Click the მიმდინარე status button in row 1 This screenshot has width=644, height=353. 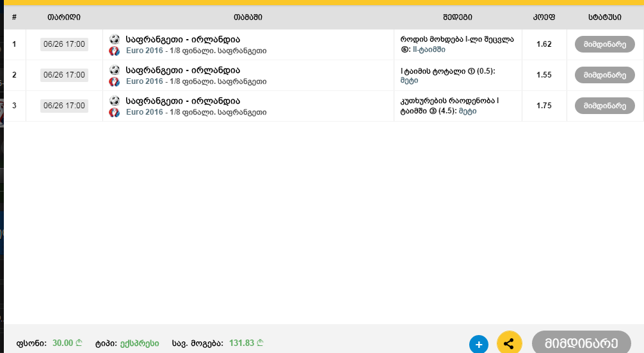604,44
